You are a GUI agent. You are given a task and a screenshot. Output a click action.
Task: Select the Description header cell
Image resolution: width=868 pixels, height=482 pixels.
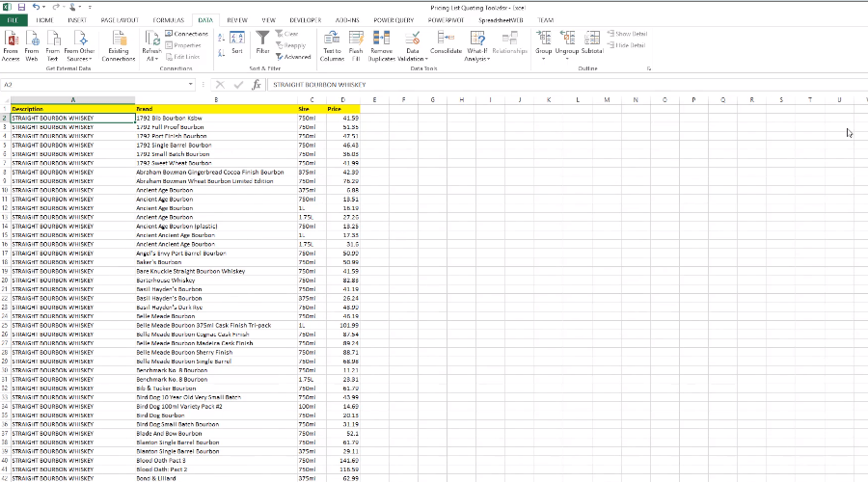coord(72,109)
